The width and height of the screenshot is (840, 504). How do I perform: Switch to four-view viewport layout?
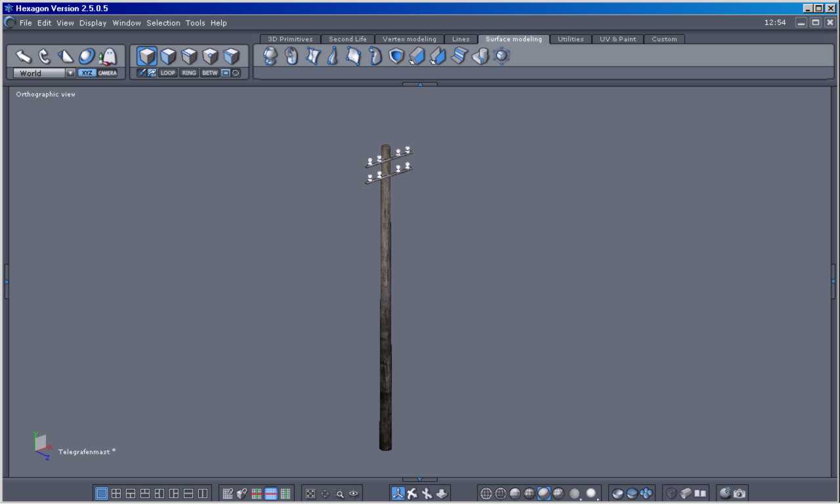[116, 493]
